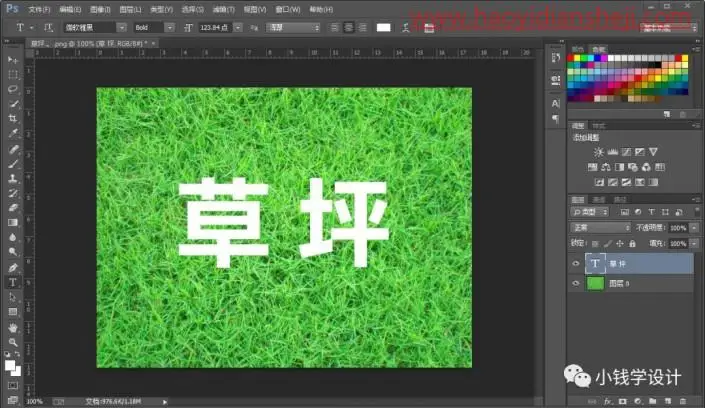Open the 文件(F) menu
Screen dimensions: 705x408
click(x=40, y=9)
